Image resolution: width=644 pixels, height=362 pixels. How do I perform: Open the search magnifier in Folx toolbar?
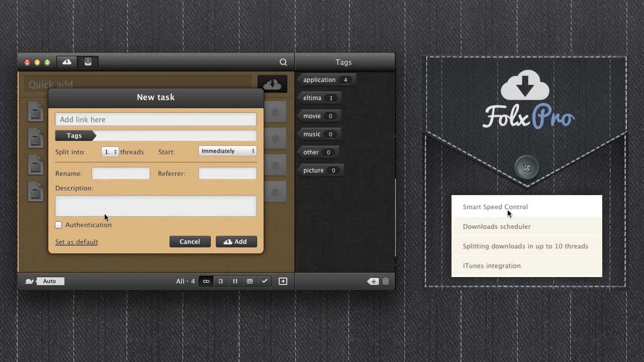click(283, 62)
